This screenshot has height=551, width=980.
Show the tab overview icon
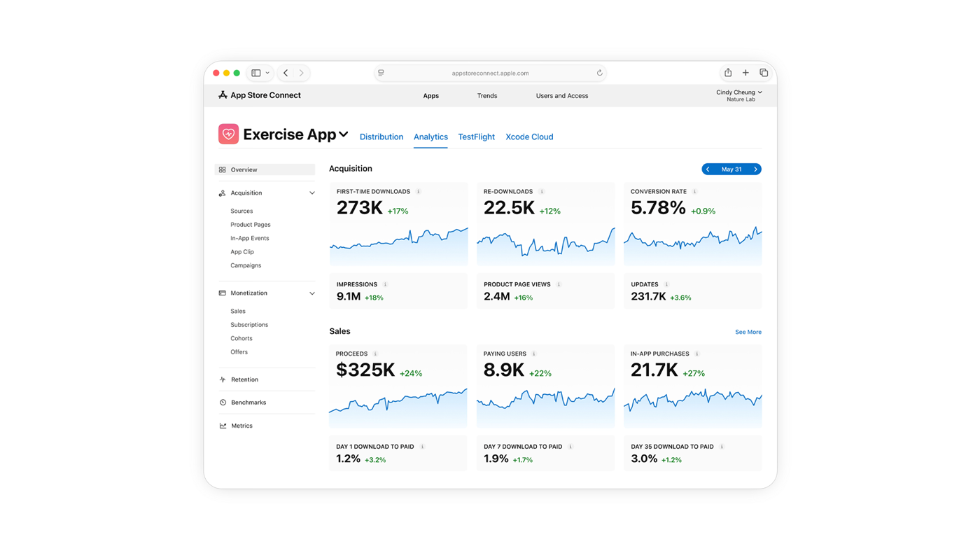click(x=764, y=73)
